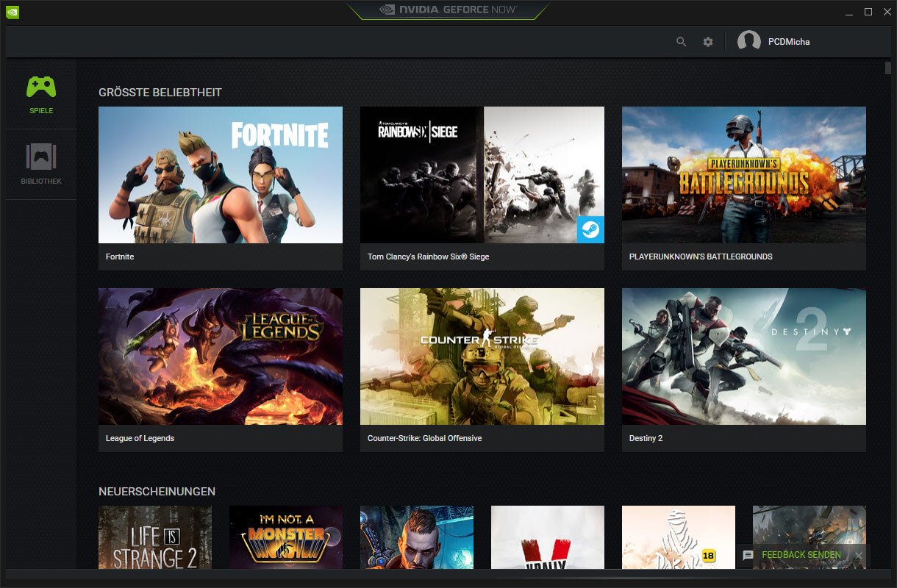Open settings via the gear icon
The width and height of the screenshot is (897, 588).
point(708,42)
